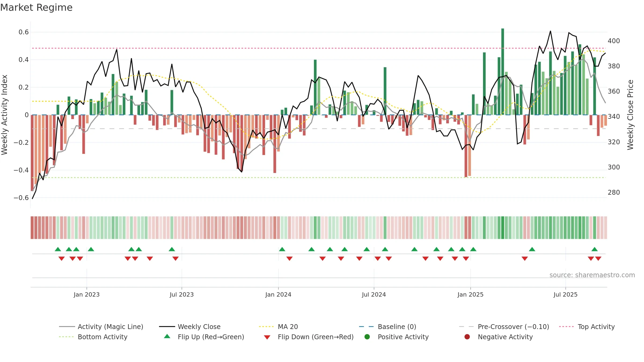Click the Jan 2025 axis label

pyautogui.click(x=470, y=294)
